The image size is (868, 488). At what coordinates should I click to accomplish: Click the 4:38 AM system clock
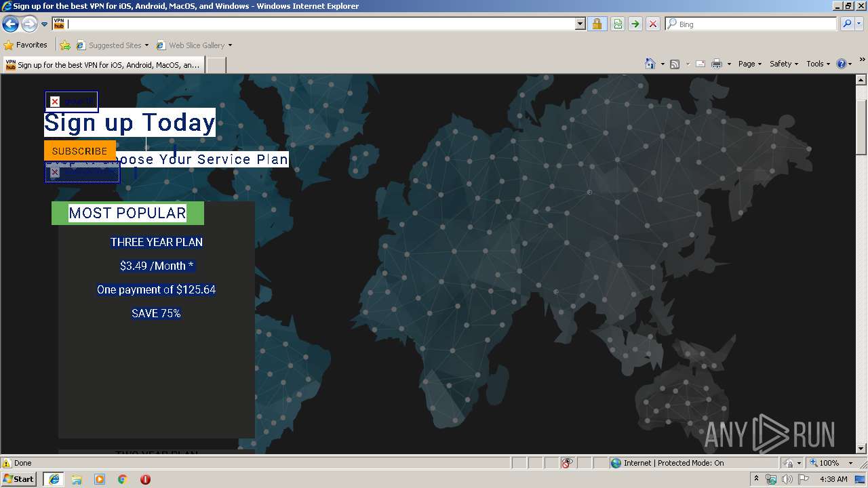[833, 479]
